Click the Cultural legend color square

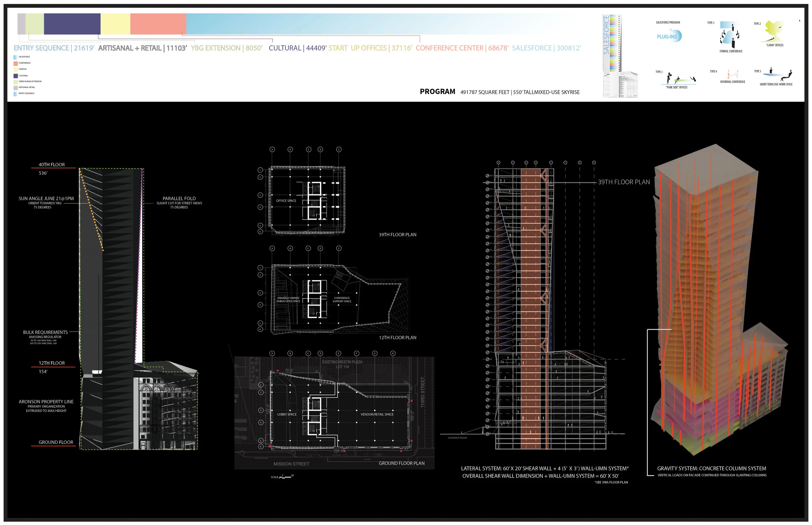(15, 76)
